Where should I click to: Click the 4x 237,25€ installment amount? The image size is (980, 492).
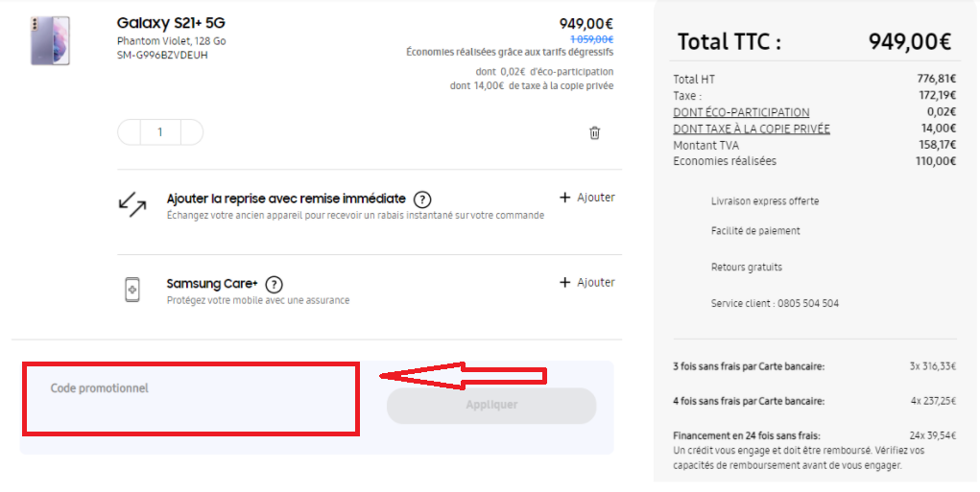coord(933,401)
